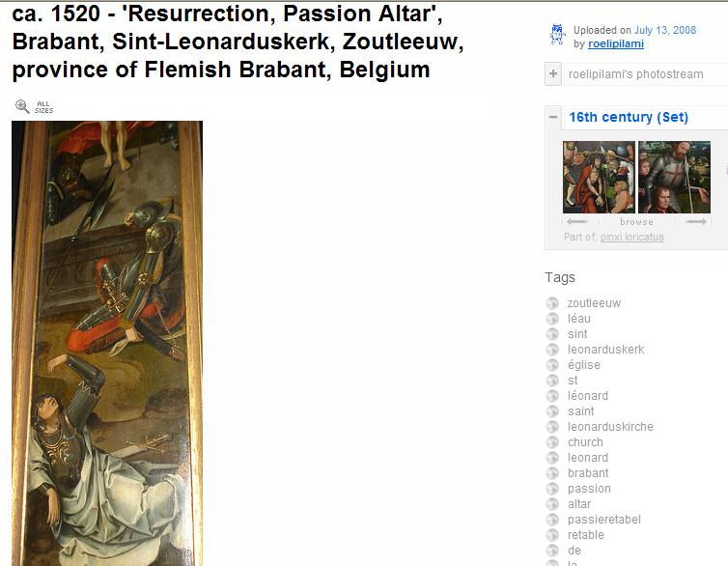Select the leonarduskerk tag
The image size is (728, 566).
tap(606, 350)
